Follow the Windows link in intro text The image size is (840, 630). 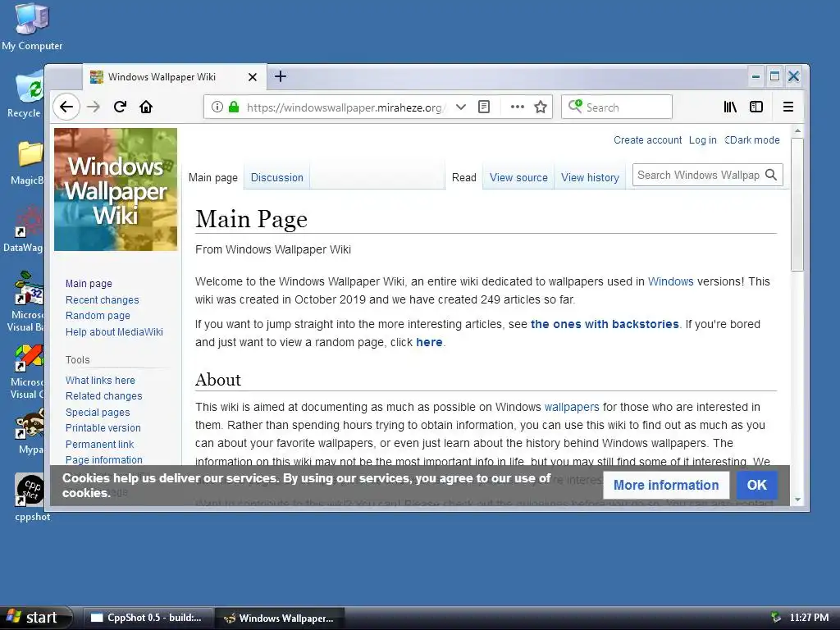[671, 281]
